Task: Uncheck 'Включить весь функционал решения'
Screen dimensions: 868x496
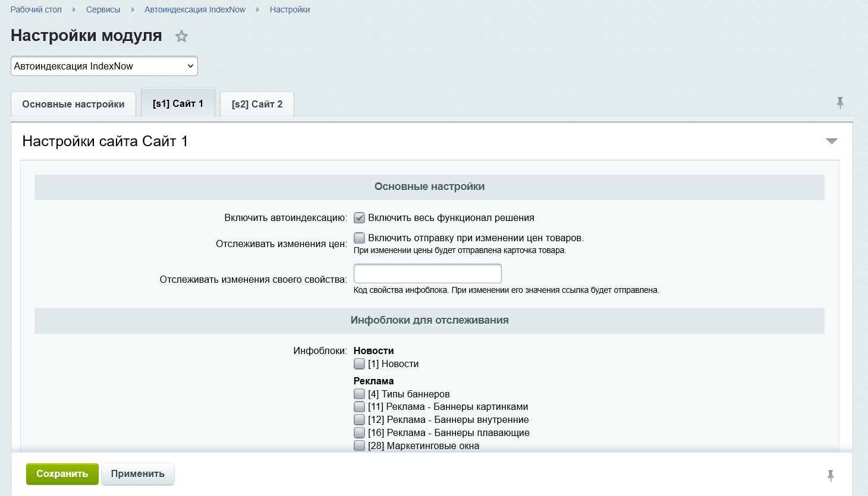Action: (359, 217)
